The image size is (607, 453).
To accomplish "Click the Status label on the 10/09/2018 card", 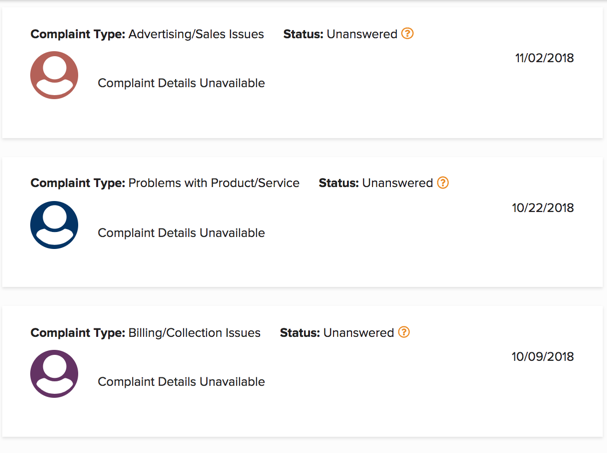I will [x=300, y=333].
